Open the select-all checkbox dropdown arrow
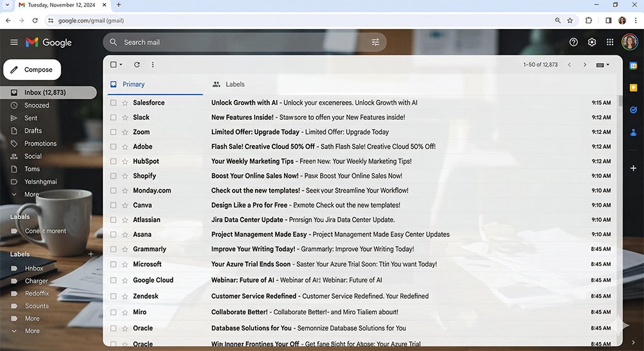This screenshot has height=351, width=644. (x=121, y=64)
